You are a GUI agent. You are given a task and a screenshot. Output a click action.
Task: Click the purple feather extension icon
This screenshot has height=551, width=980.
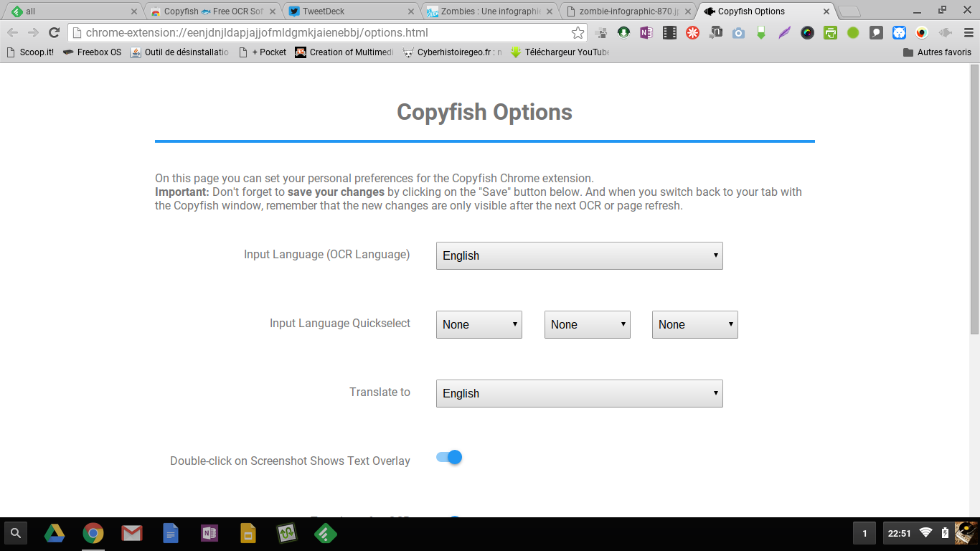(x=784, y=32)
